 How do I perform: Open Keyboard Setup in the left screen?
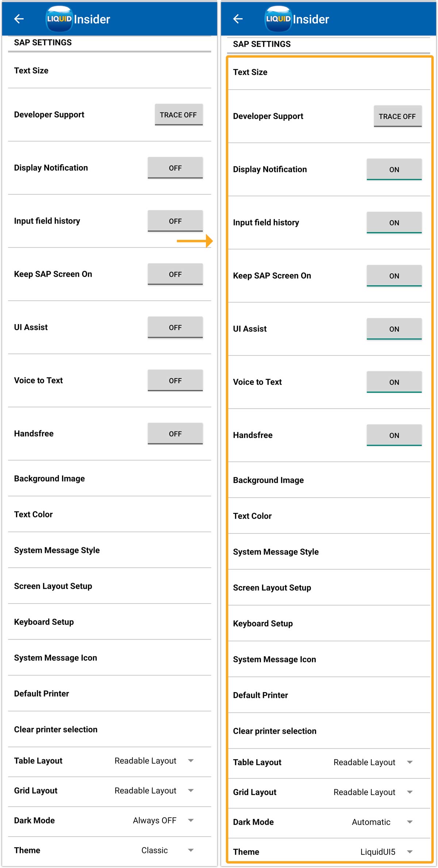coord(44,622)
